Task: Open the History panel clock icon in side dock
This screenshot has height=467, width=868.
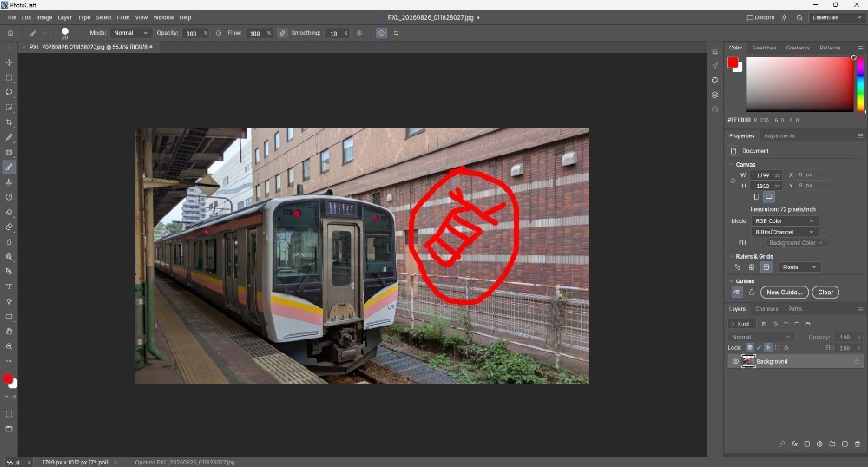Action: 714,109
